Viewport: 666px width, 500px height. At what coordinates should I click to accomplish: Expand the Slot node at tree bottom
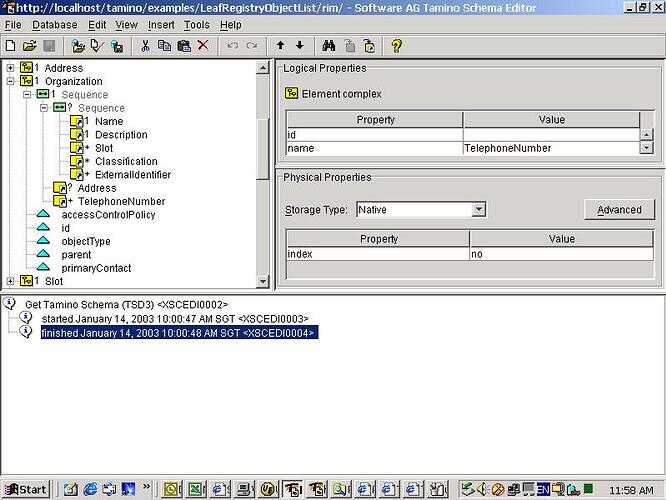click(11, 281)
